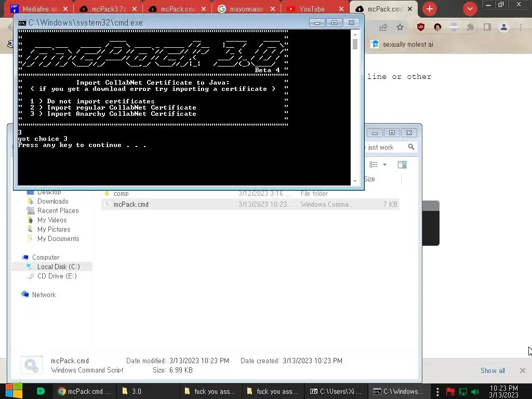Image resolution: width=532 pixels, height=399 pixels.
Task: Switch to the mayonnaise Google tab
Action: click(246, 9)
